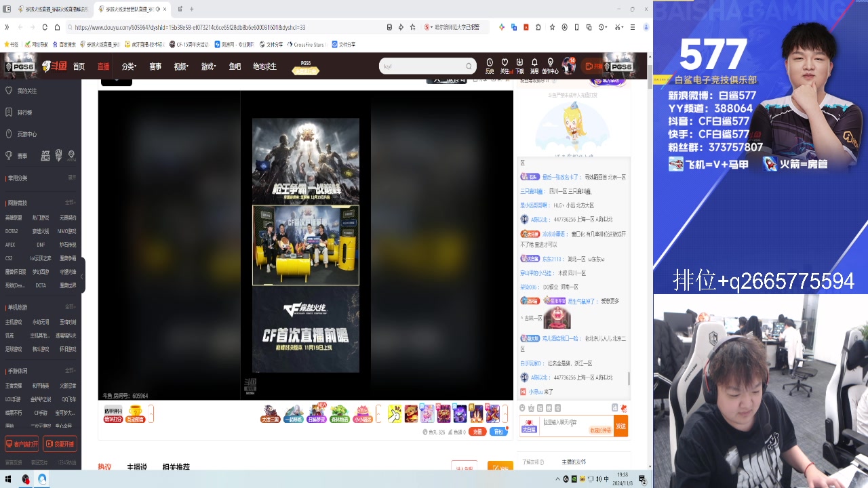Click the 选手评分 rating icon
The height and width of the screenshot is (488, 868).
pos(113,413)
